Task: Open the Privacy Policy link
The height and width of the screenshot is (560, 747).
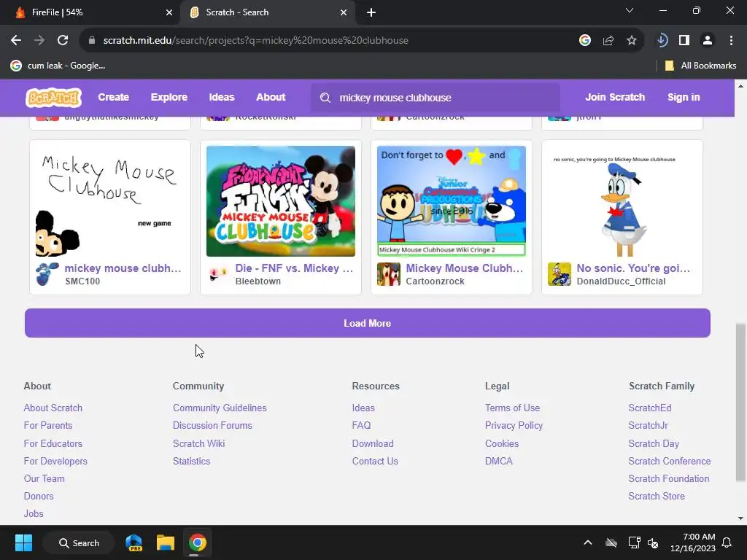Action: 514,426
